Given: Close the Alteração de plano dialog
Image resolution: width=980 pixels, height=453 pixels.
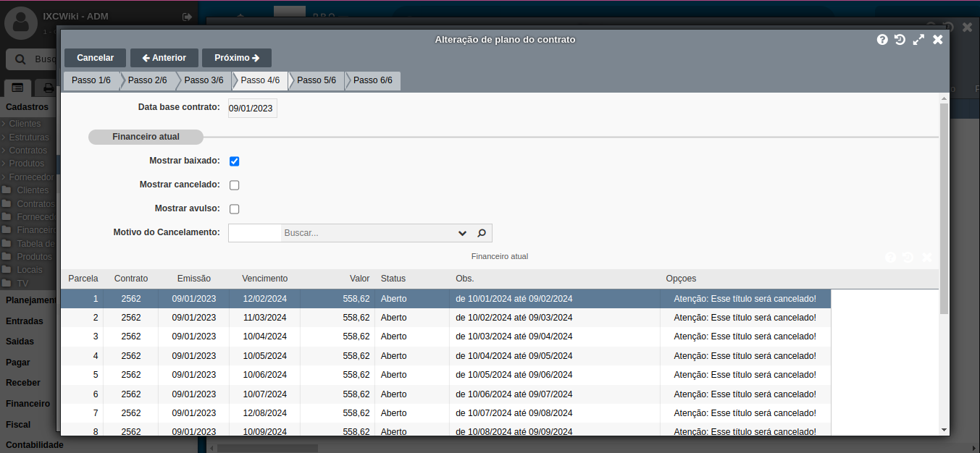Looking at the screenshot, I should pos(937,40).
